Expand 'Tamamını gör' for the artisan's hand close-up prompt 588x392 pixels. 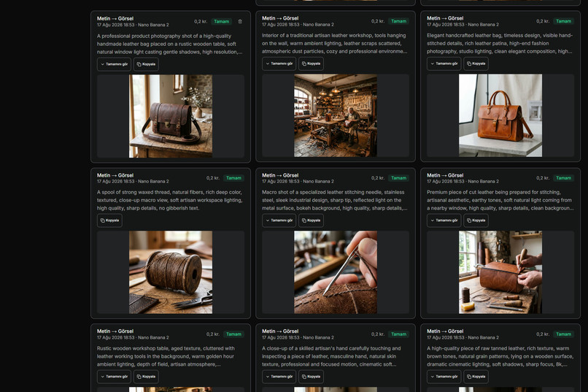coord(279,376)
